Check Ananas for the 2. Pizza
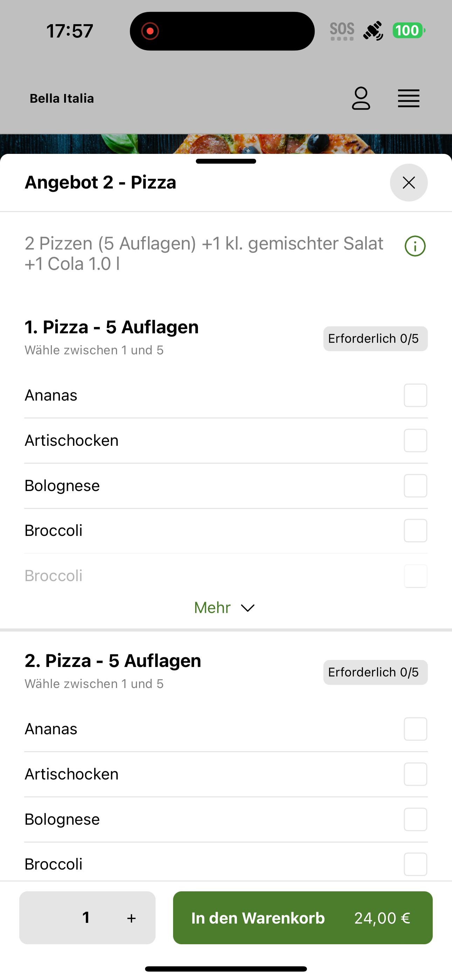Viewport: 452px width, 980px height. coord(416,729)
